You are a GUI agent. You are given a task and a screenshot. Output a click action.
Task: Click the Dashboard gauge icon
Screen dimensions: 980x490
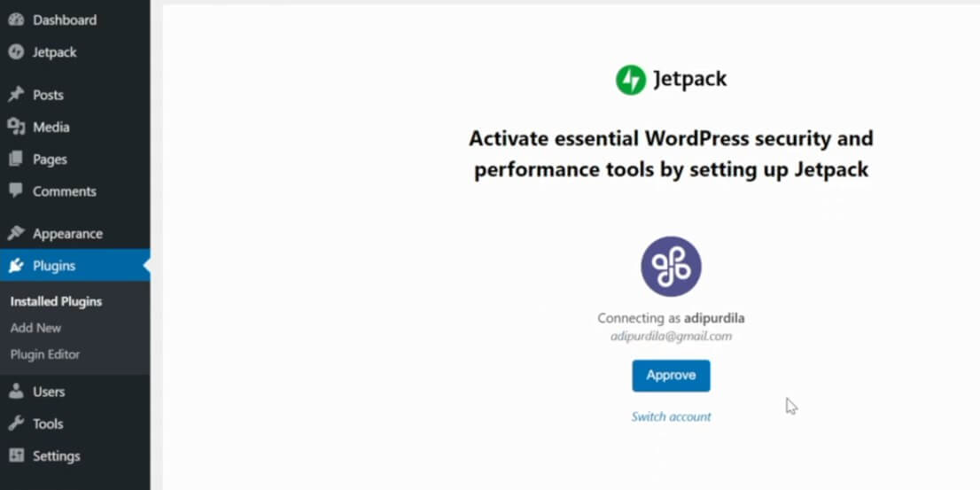[16, 20]
